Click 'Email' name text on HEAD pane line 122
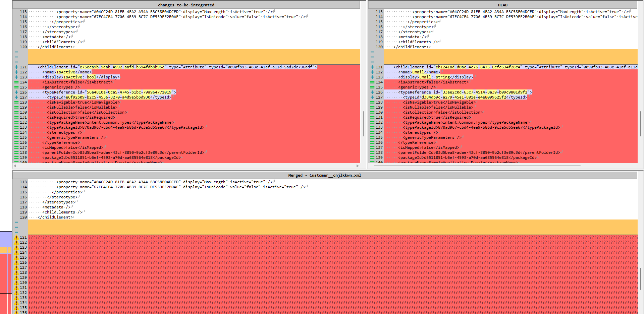This screenshot has height=314, width=644. 418,72
